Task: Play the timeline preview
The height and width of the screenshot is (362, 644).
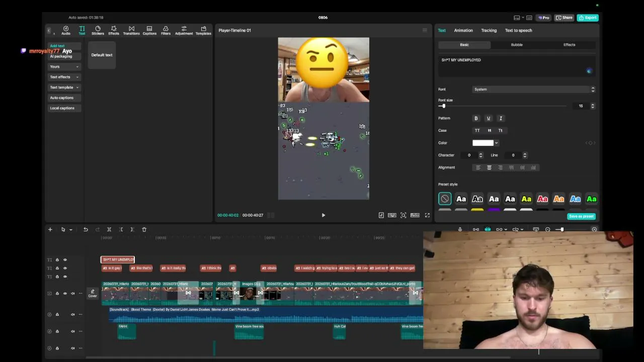Action: point(324,215)
